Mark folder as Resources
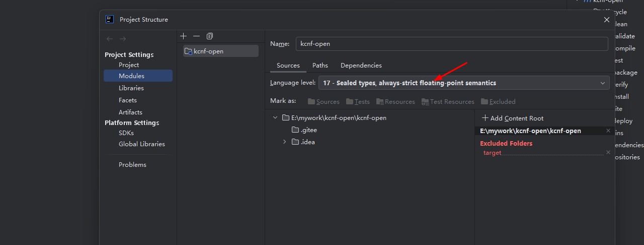The height and width of the screenshot is (245, 644). click(395, 101)
